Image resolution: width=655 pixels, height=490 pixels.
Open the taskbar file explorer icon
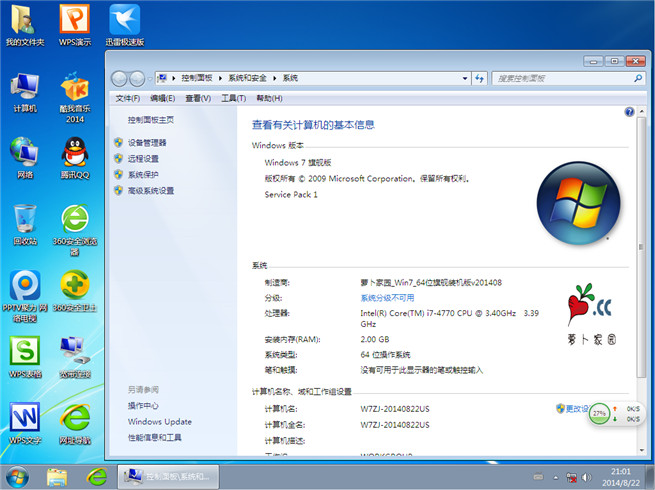pyautogui.click(x=57, y=477)
